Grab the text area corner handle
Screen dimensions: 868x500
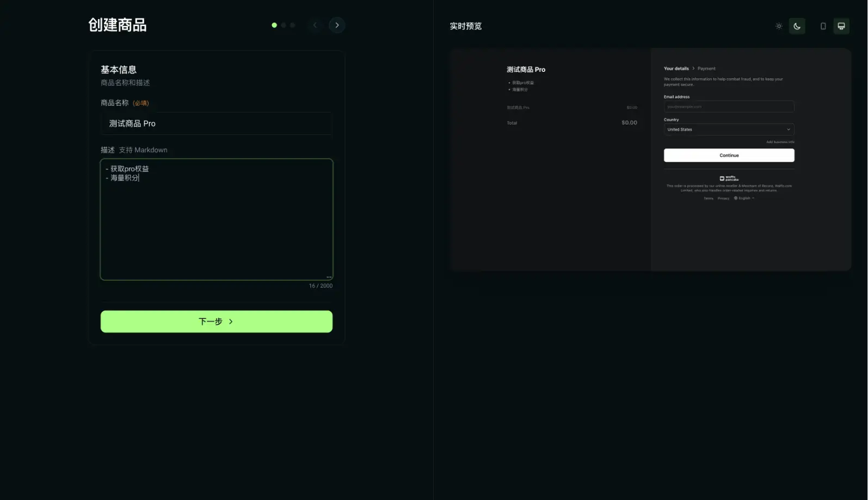[329, 276]
